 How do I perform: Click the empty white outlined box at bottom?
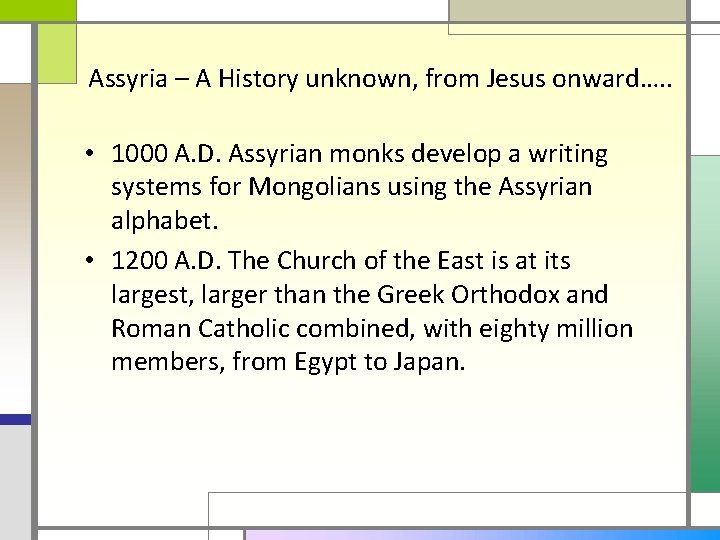[447, 509]
